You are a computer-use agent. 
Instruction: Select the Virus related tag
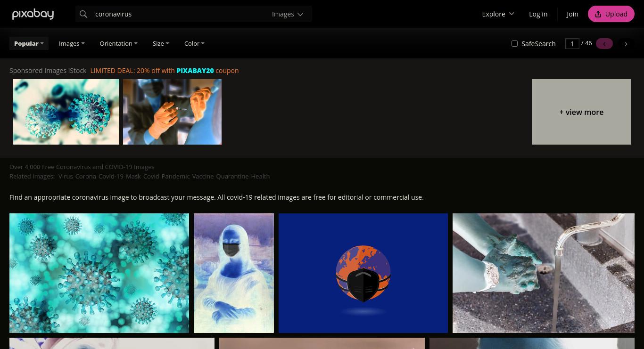coord(66,176)
